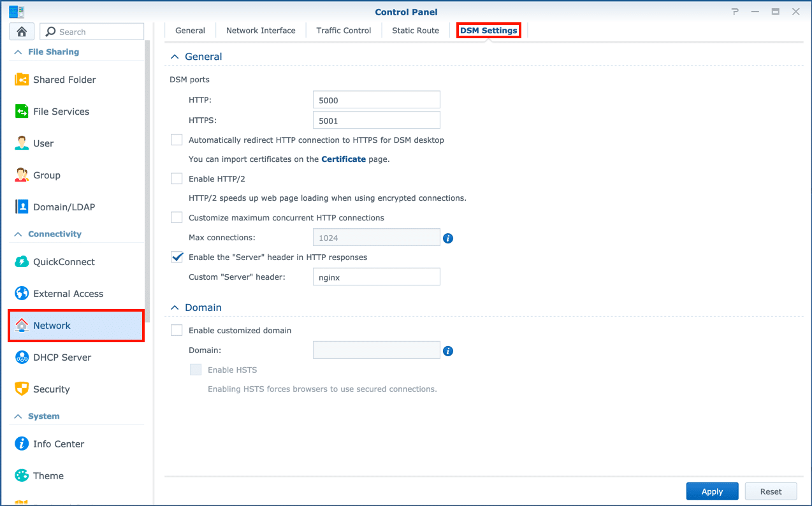This screenshot has height=506, width=812.
Task: Toggle automatic HTTP to HTTPS redirect
Action: click(x=177, y=140)
